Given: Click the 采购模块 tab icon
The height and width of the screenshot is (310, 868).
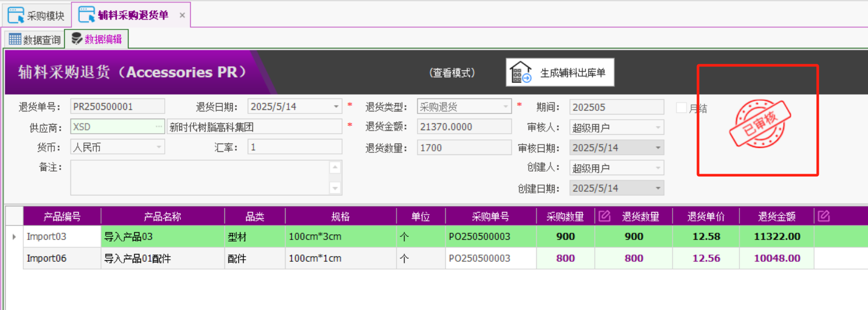Looking at the screenshot, I should pyautogui.click(x=16, y=16).
